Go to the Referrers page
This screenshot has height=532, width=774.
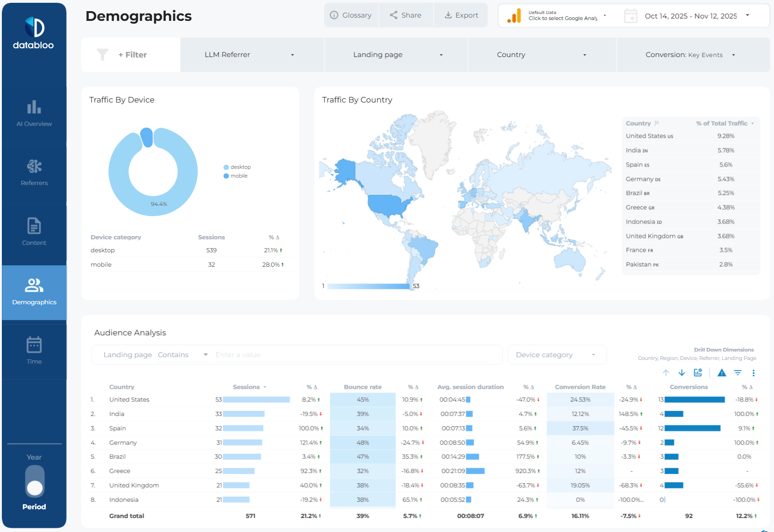[34, 173]
